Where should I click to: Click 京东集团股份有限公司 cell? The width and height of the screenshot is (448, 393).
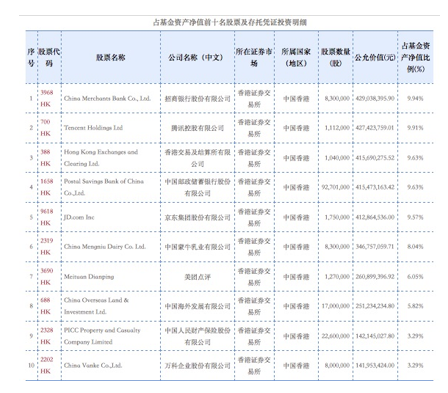pyautogui.click(x=198, y=217)
